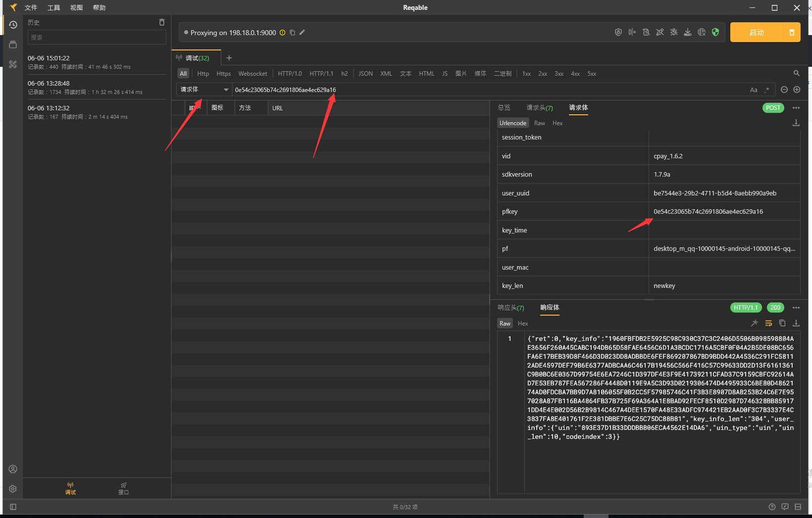
Task: Open the 工具 menu in the menu bar
Action: (x=54, y=7)
